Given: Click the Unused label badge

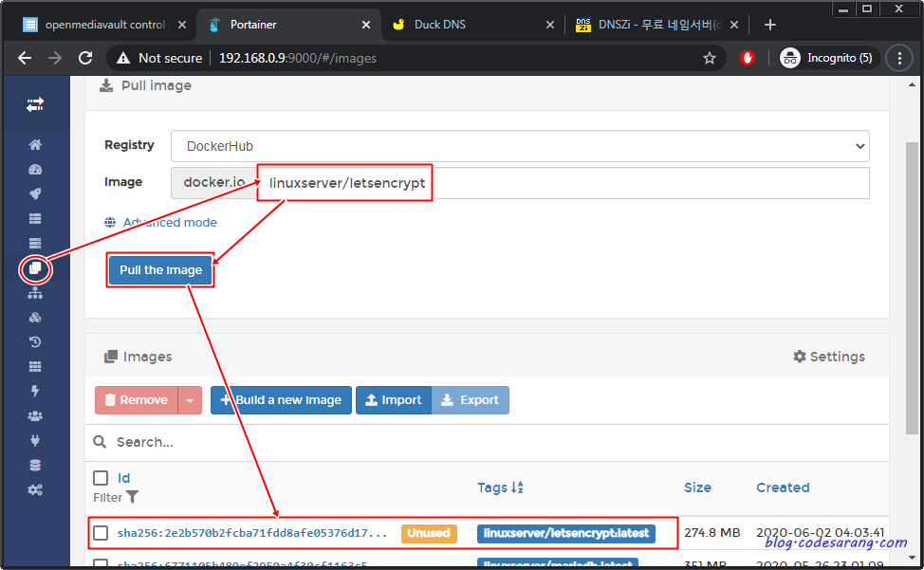Looking at the screenshot, I should pyautogui.click(x=429, y=534).
